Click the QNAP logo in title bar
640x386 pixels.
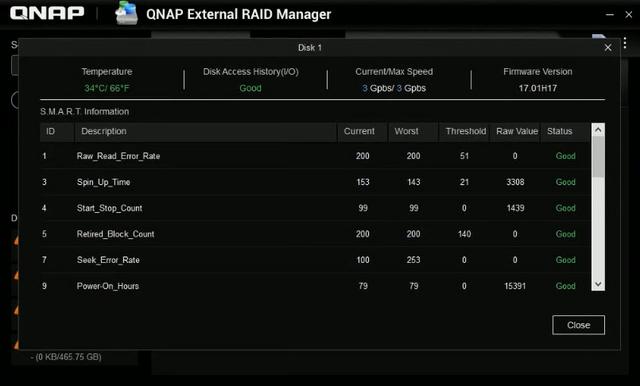click(47, 13)
